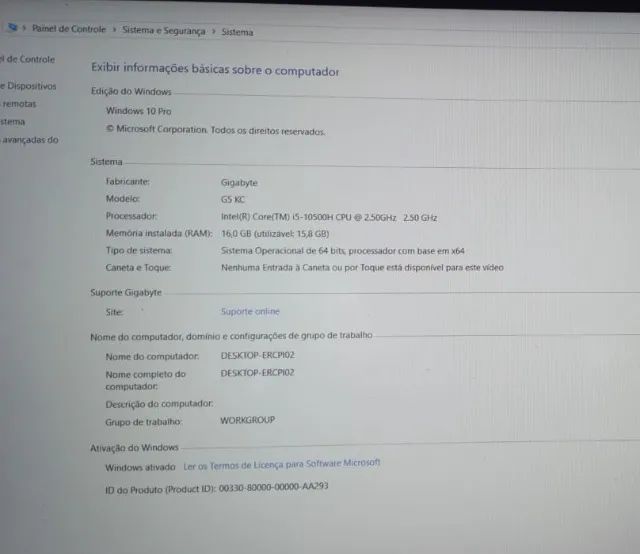Open sidebar link ending 'avançadas do'
Image resolution: width=640 pixels, height=554 pixels.
(x=30, y=140)
